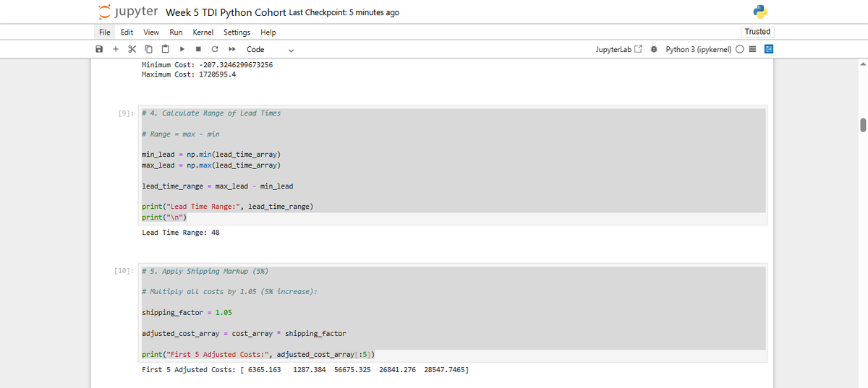Copy the selected cell
868x388 pixels.
pos(148,50)
